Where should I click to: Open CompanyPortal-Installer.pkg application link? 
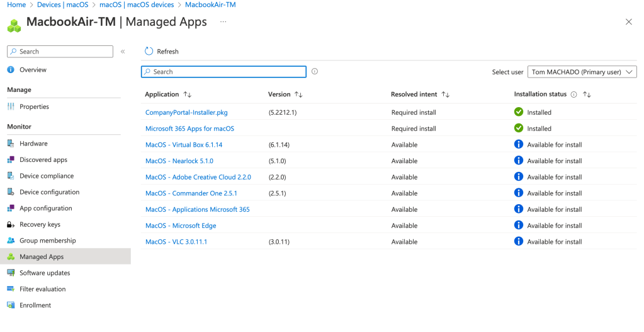point(186,113)
